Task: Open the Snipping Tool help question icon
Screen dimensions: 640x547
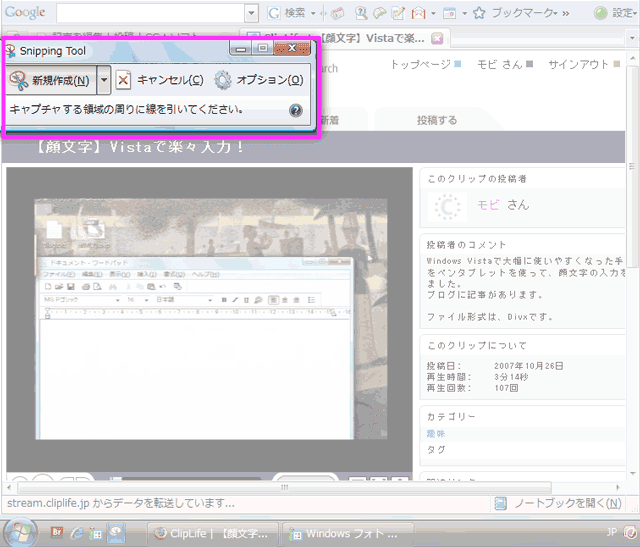Action: [x=296, y=110]
